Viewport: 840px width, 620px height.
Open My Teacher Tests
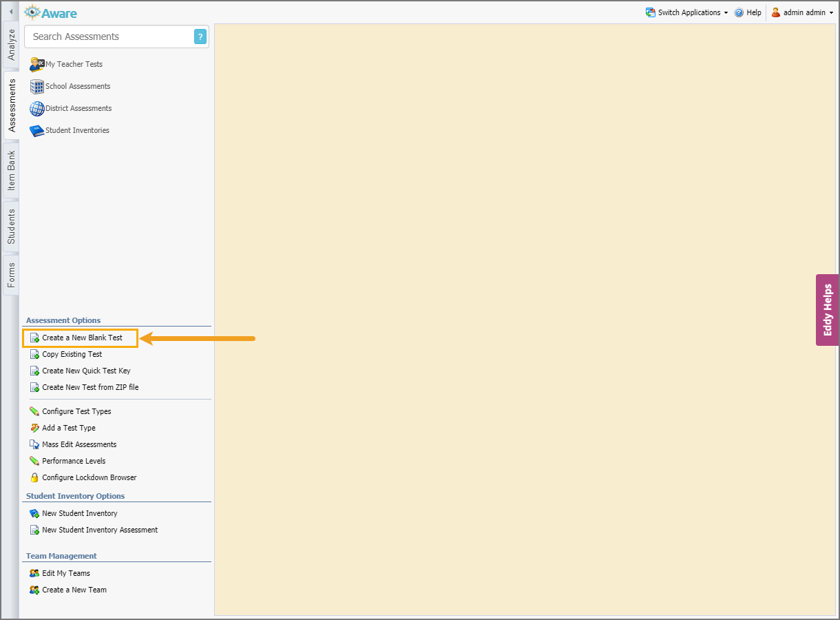[74, 64]
